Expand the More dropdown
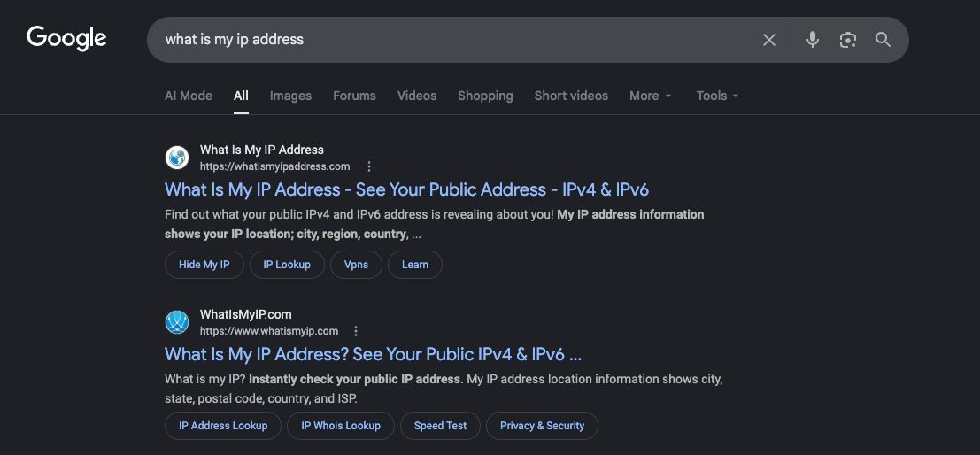 [650, 96]
